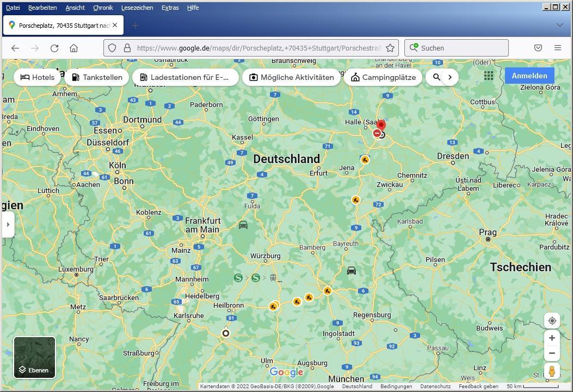
Task: Open the Chronik menu
Action: tap(103, 8)
